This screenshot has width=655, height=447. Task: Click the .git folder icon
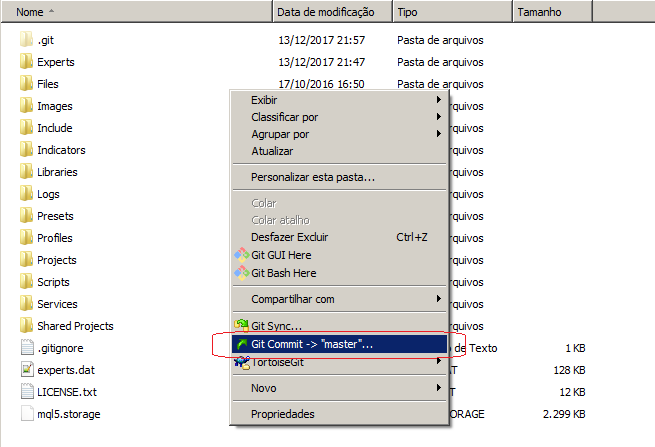pyautogui.click(x=26, y=40)
